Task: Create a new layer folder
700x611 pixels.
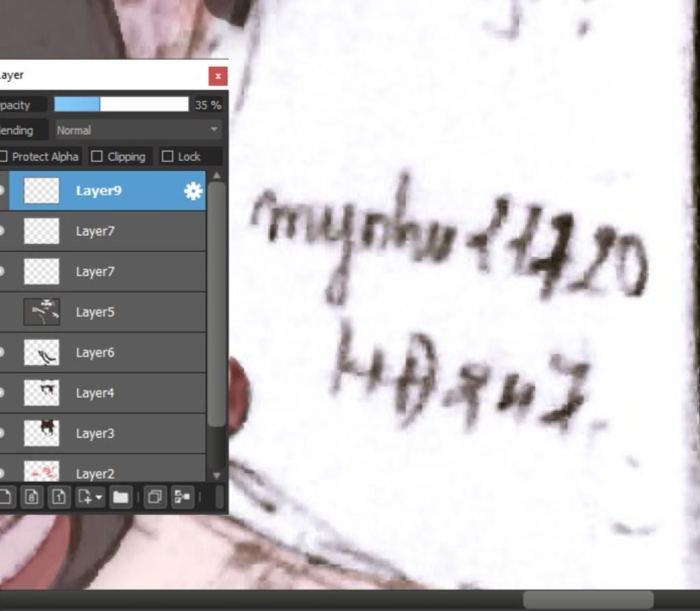Action: pos(120,497)
